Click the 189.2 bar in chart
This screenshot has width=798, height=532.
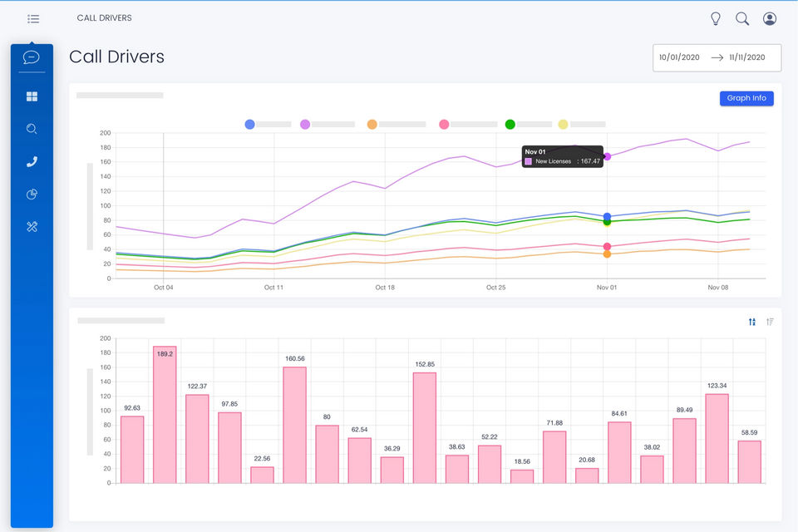click(x=165, y=415)
